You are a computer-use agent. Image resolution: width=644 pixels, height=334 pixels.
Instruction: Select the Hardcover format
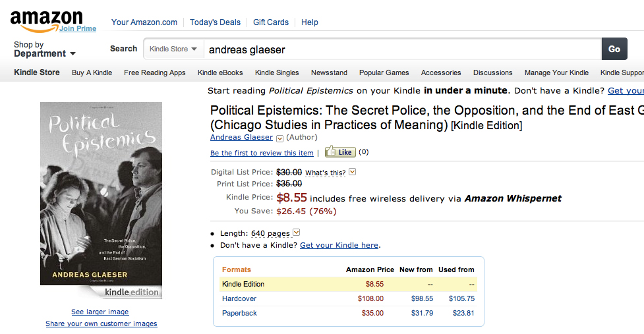pos(239,298)
